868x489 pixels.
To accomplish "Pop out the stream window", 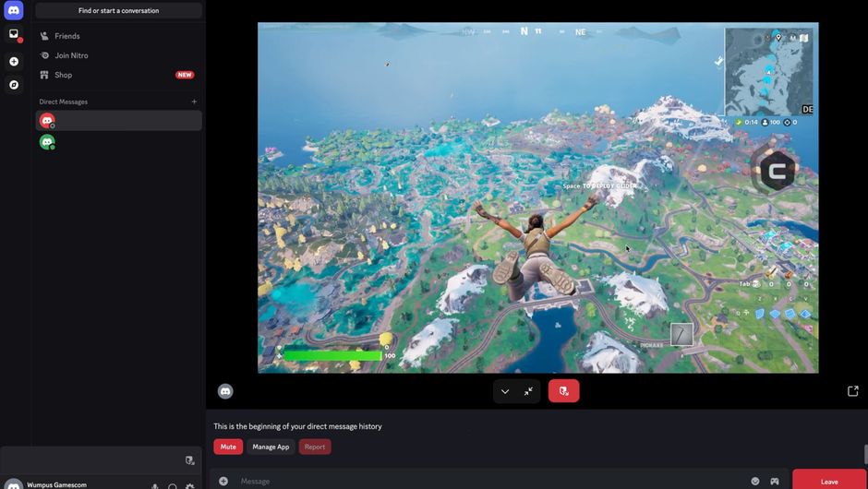I will (x=852, y=391).
